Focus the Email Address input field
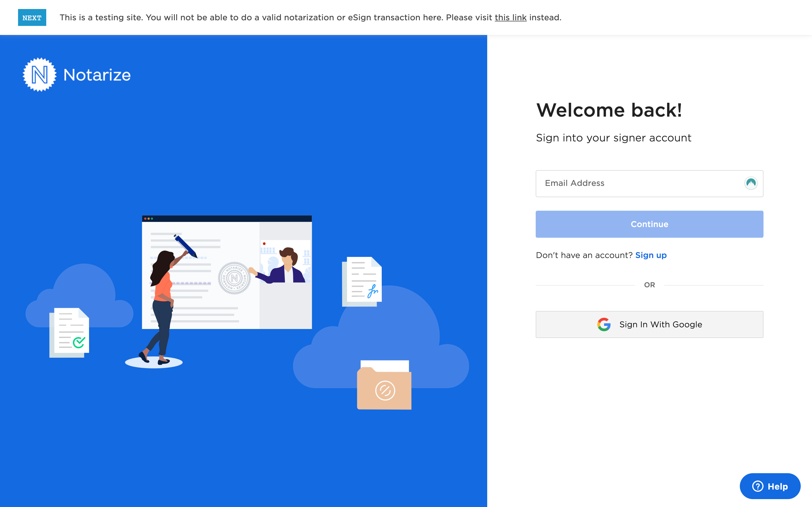812x507 pixels. pos(649,183)
